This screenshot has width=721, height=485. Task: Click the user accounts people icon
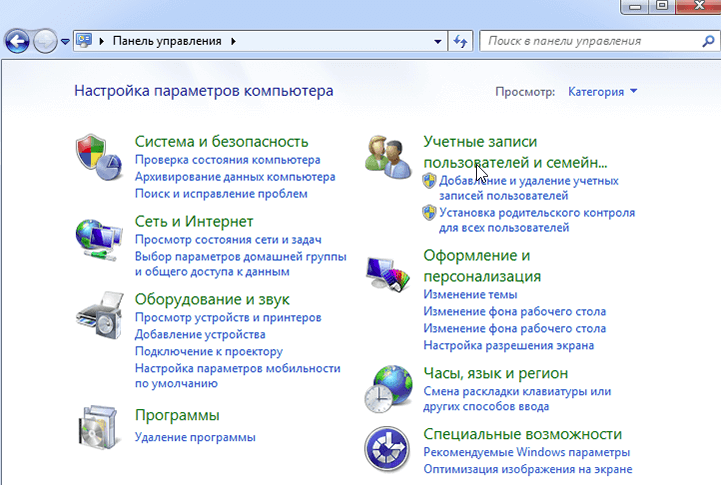tap(387, 157)
